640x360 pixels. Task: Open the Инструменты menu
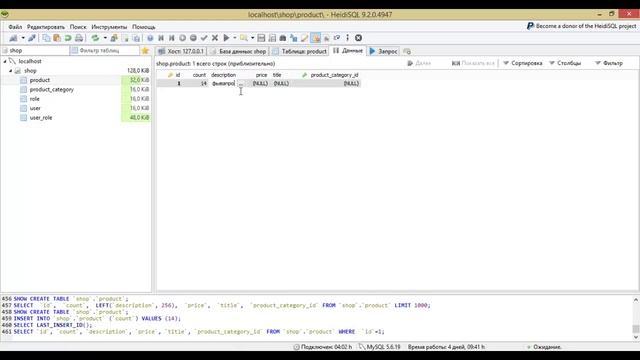tap(109, 27)
